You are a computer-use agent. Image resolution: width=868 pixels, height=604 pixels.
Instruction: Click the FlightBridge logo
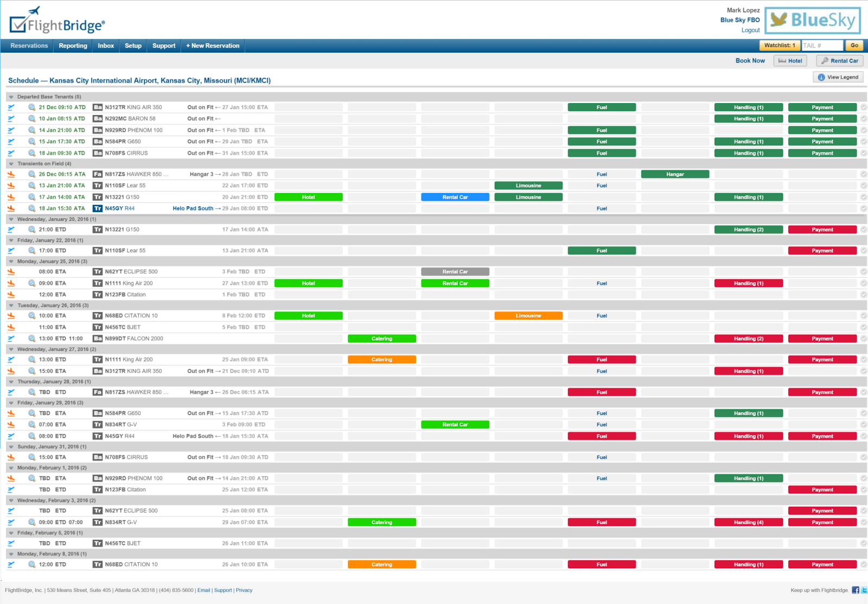(57, 21)
